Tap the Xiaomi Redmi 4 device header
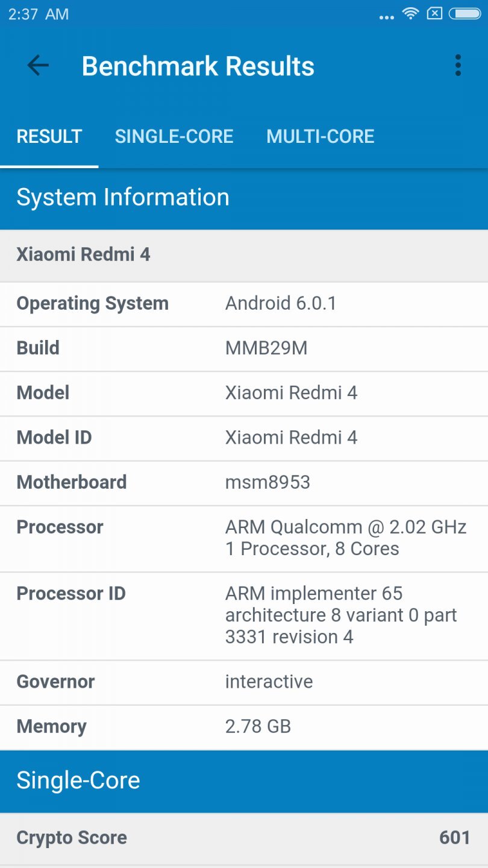This screenshot has height=868, width=488. pyautogui.click(x=83, y=254)
